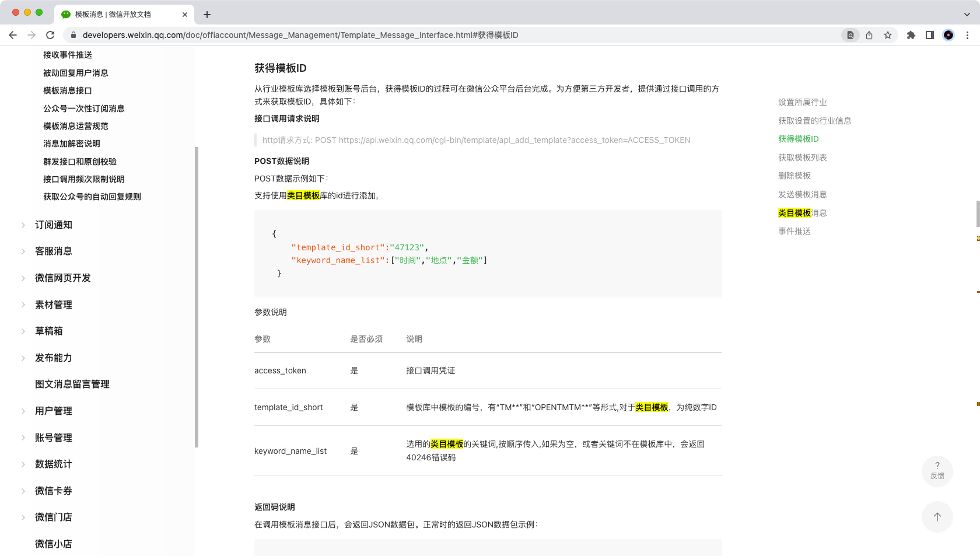Screen dimensions: 980x556
Task: Jump to 删除模板 in page outline
Action: pos(794,176)
